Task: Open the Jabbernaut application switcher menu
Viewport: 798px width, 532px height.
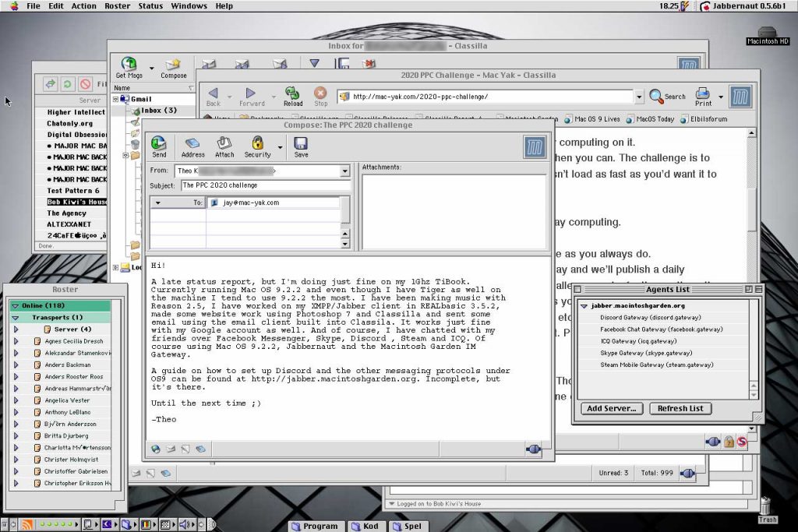Action: pyautogui.click(x=743, y=6)
